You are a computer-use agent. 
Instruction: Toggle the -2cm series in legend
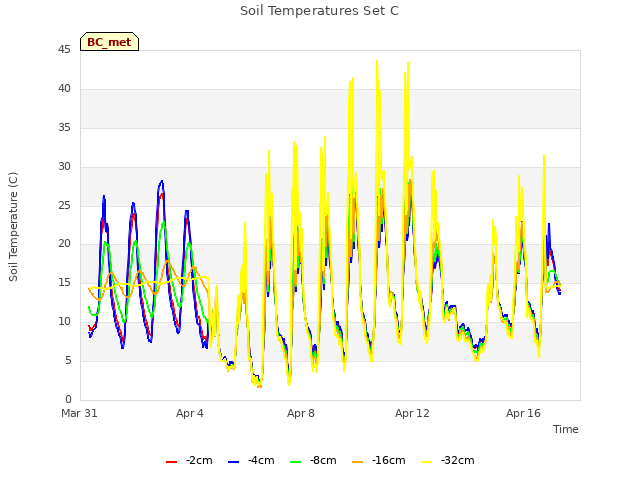(189, 460)
